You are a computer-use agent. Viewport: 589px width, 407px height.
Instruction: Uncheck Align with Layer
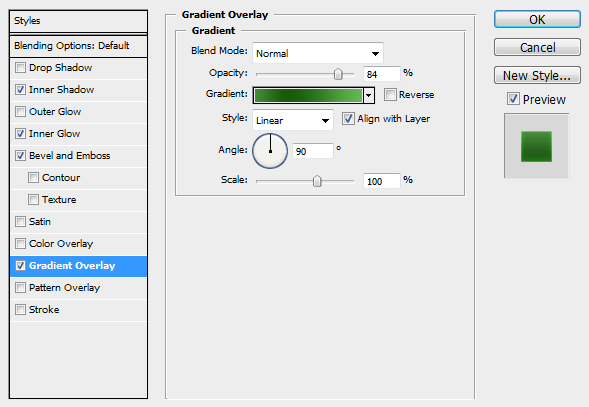(348, 119)
